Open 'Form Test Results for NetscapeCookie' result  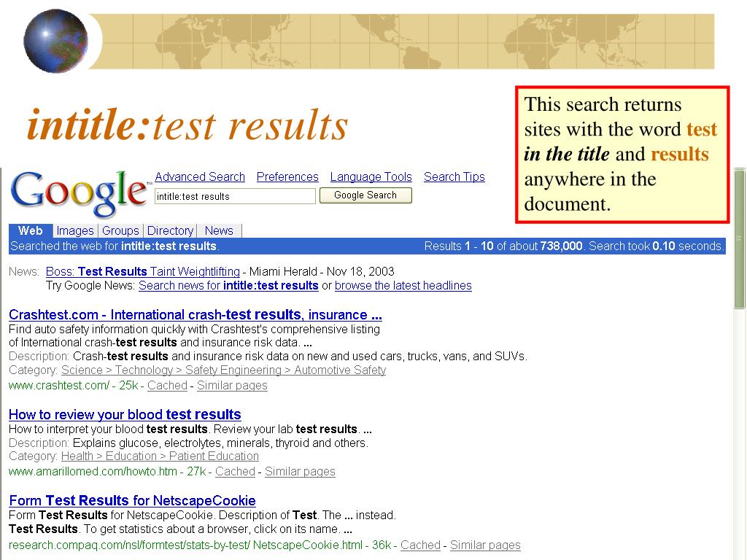click(133, 500)
